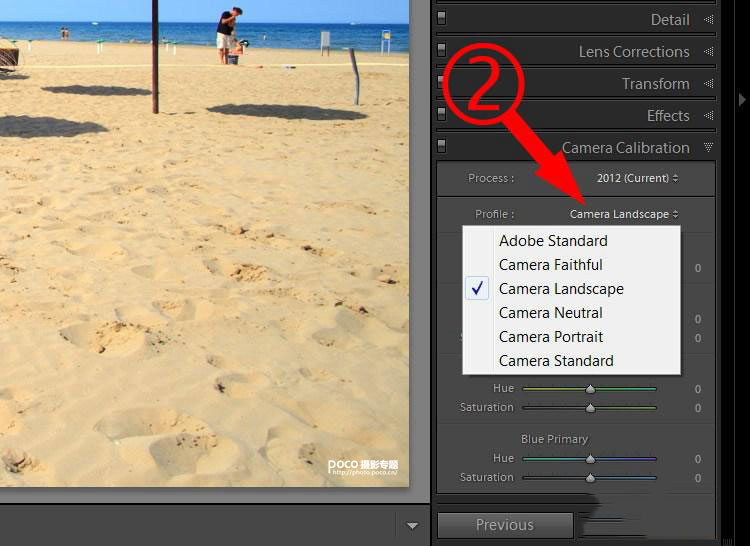750x546 pixels.
Task: Hide the right panel with the edge arrow
Action: [x=741, y=99]
